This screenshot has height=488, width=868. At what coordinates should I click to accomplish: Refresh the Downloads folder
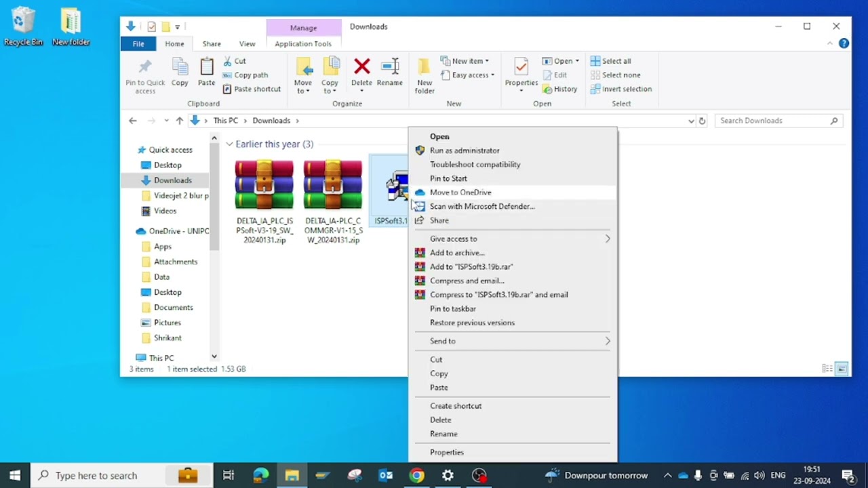coord(702,121)
